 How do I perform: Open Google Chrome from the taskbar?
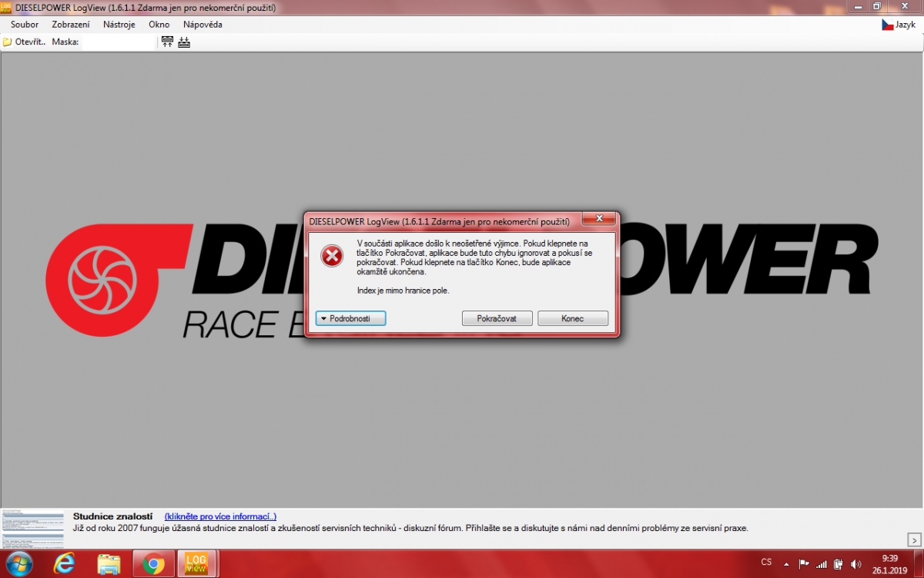coord(153,564)
